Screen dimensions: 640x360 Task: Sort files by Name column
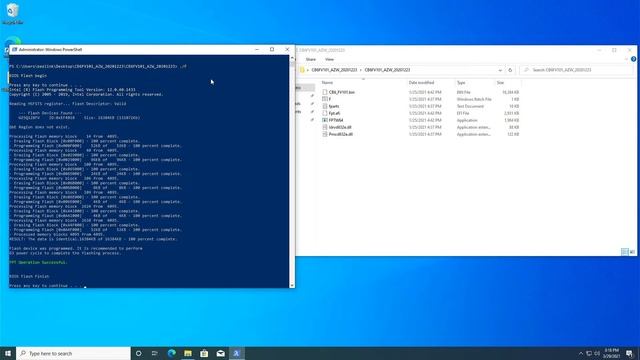327,83
